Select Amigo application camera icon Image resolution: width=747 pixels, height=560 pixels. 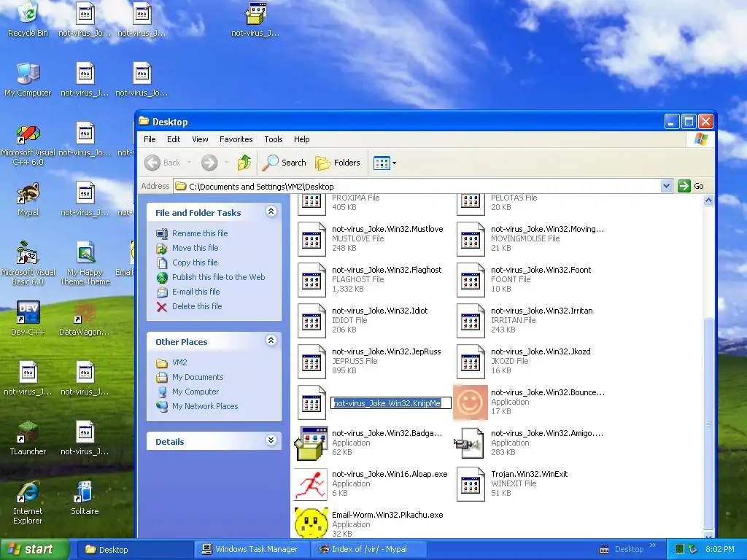point(470,443)
